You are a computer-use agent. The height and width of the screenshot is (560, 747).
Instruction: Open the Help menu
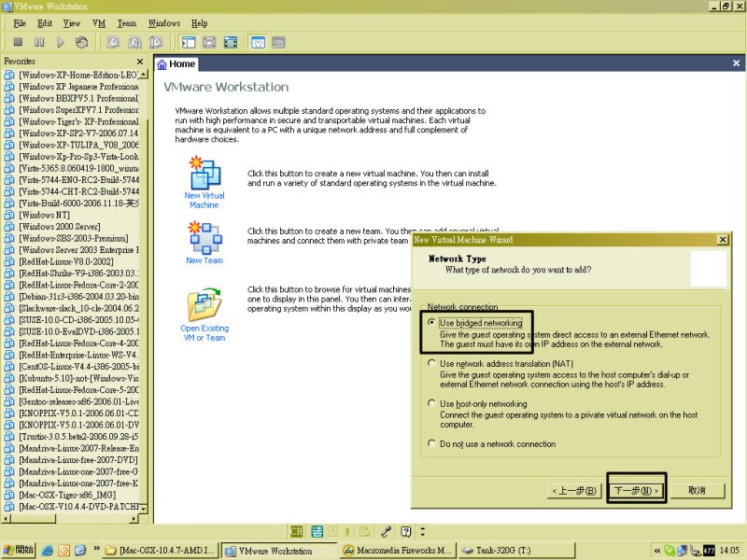pos(200,23)
